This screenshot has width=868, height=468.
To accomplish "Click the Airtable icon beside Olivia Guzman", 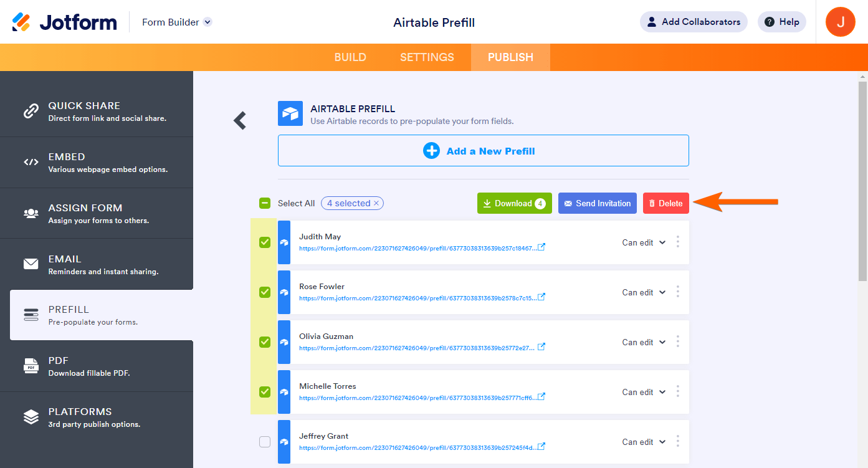I will coord(284,342).
